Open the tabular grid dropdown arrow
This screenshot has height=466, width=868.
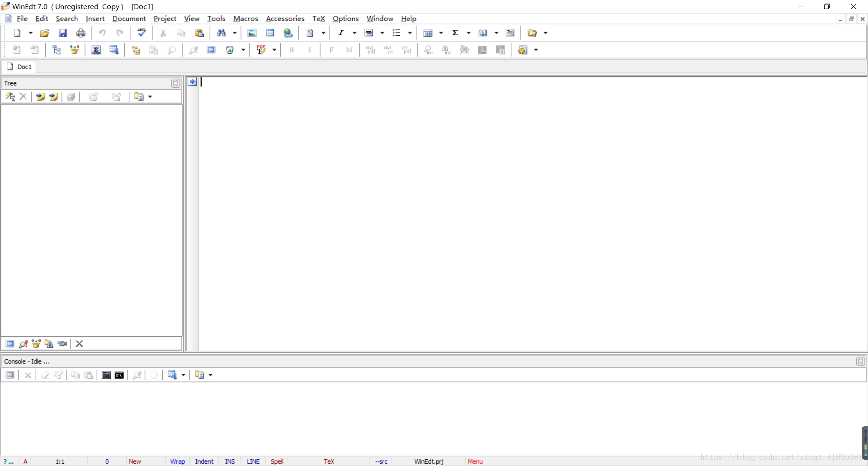[441, 33]
